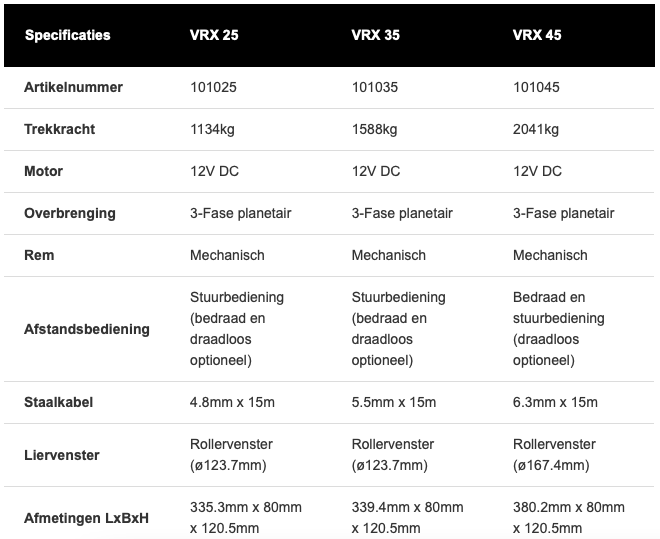The image size is (660, 539).
Task: Click article number 101045
Action: (x=536, y=87)
